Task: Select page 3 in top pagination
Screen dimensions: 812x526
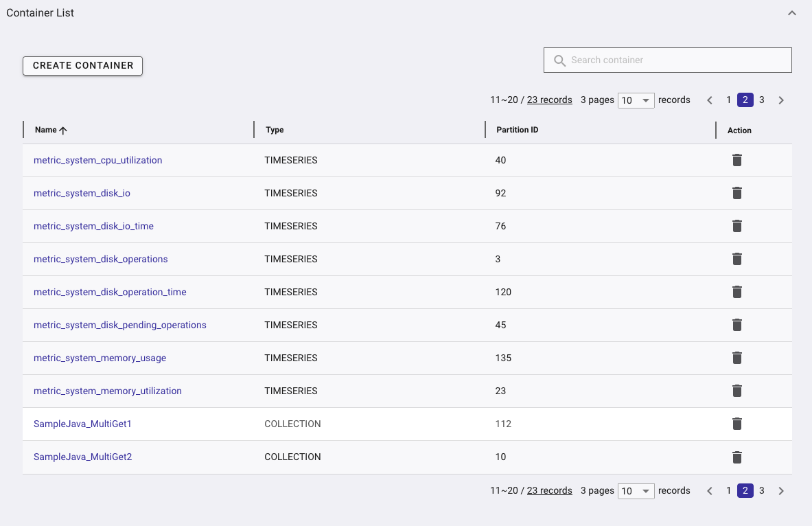Action: click(762, 100)
